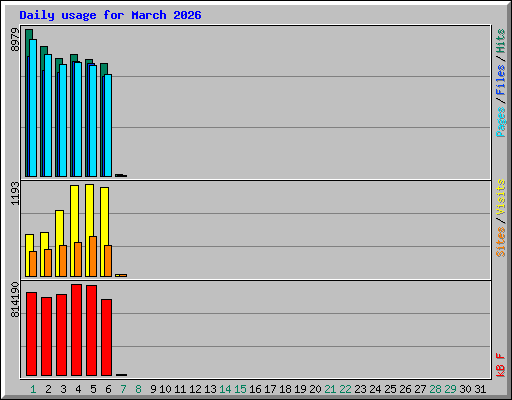Click the Sites legend label
The width and height of the screenshot is (512, 400).
pos(500,242)
